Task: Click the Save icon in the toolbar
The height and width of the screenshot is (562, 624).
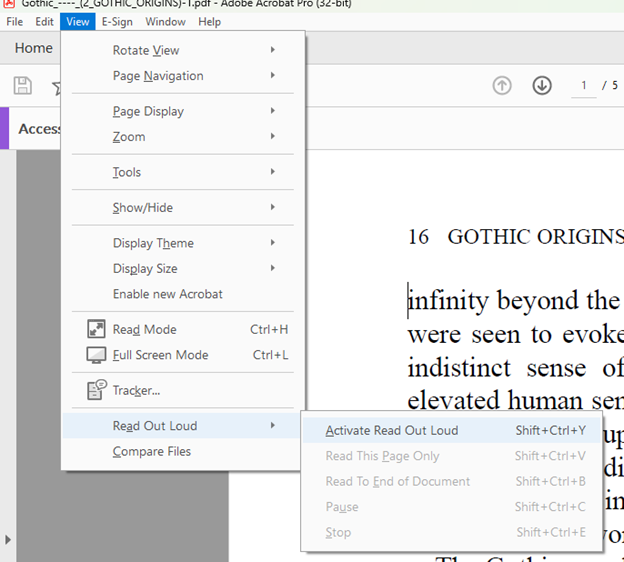Action: click(x=22, y=86)
